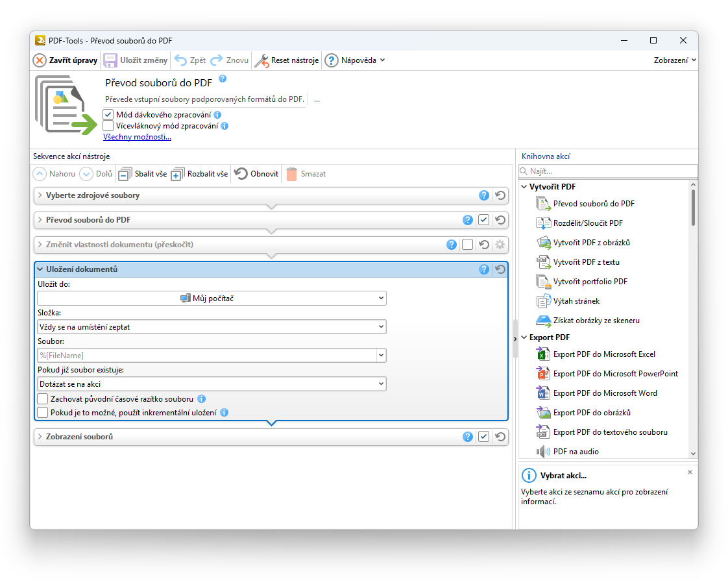
Task: Open the Složka dropdown
Action: tap(212, 327)
